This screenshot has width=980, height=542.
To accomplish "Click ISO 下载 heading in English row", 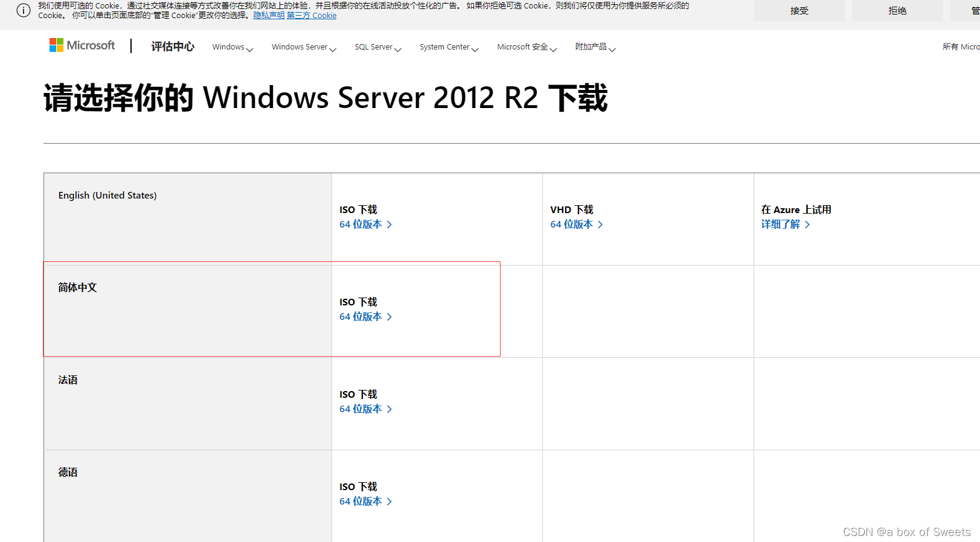I will 358,209.
